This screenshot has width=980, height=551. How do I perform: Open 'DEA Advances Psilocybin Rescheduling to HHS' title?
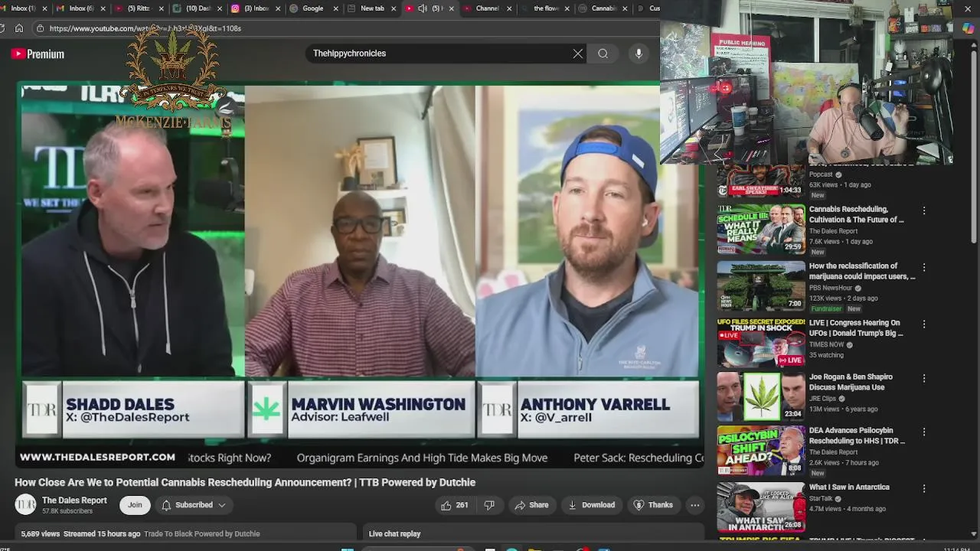(x=857, y=435)
